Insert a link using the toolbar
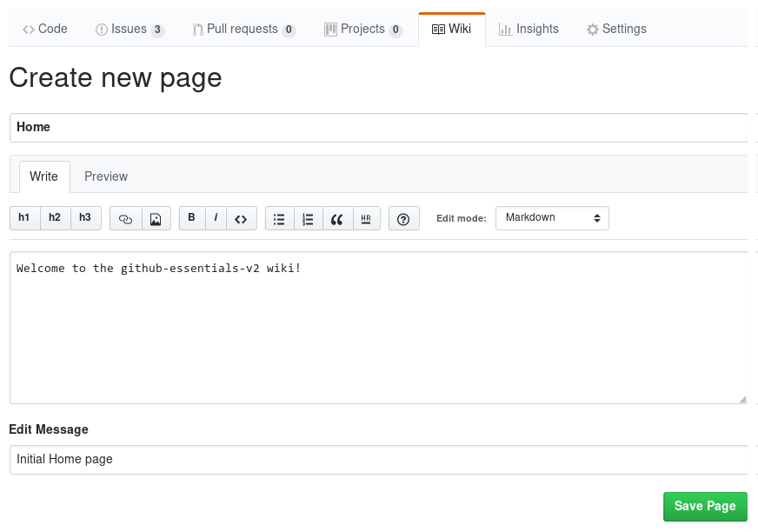Screen dimensions: 758x532 click(x=125, y=219)
